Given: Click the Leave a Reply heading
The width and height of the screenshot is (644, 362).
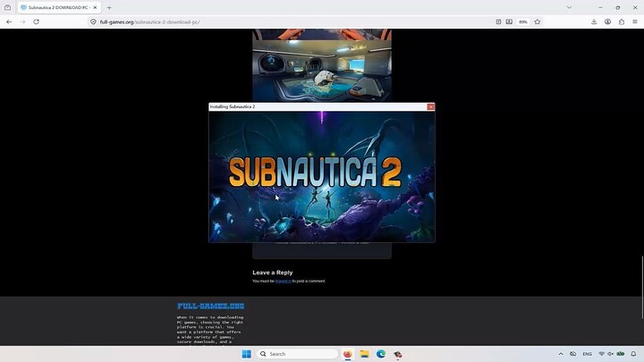Looking at the screenshot, I should 272,273.
